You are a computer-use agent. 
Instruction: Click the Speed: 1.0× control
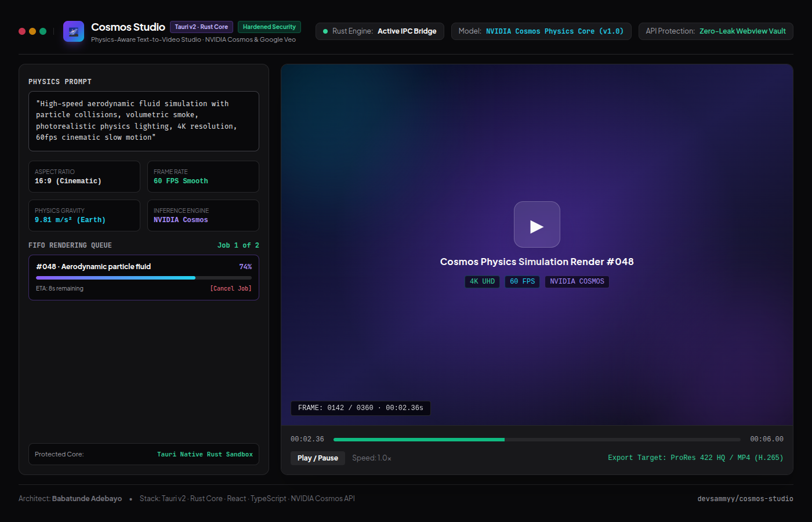[372, 458]
